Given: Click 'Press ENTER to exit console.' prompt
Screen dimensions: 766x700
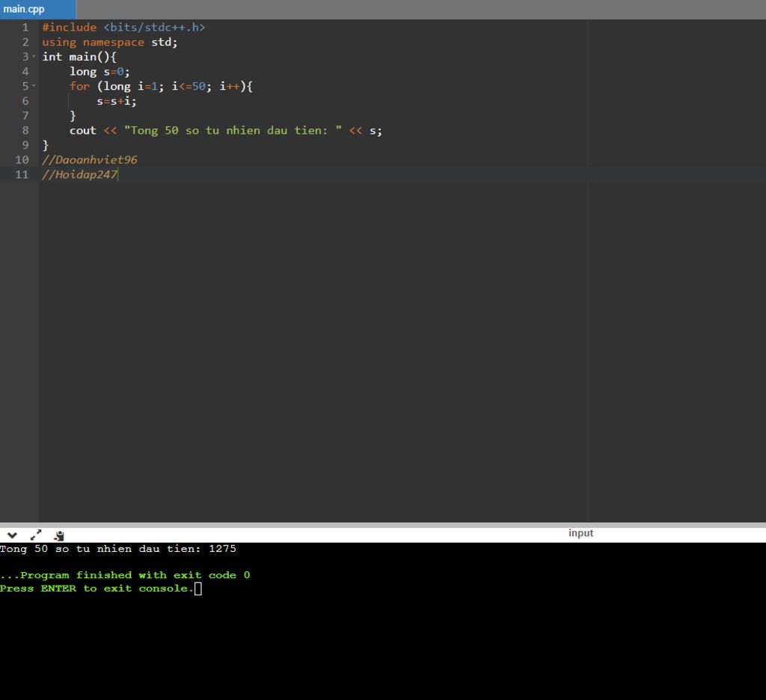Looking at the screenshot, I should coord(96,588).
